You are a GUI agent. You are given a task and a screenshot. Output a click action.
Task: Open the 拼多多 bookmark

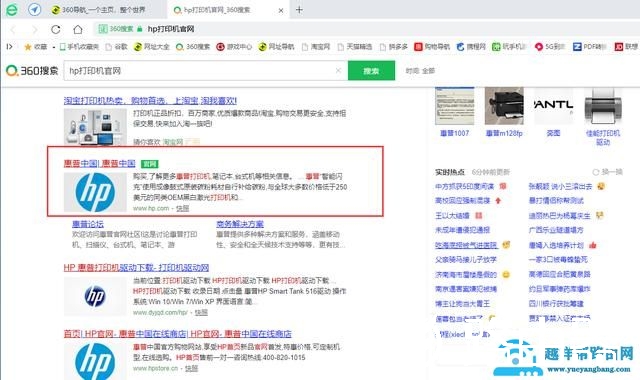pyautogui.click(x=393, y=47)
